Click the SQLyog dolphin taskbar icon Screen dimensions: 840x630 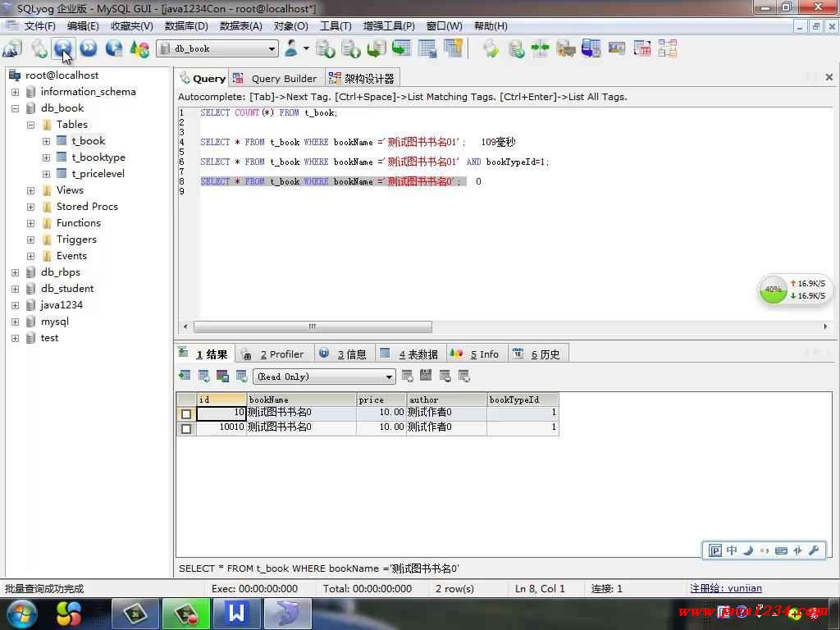288,614
